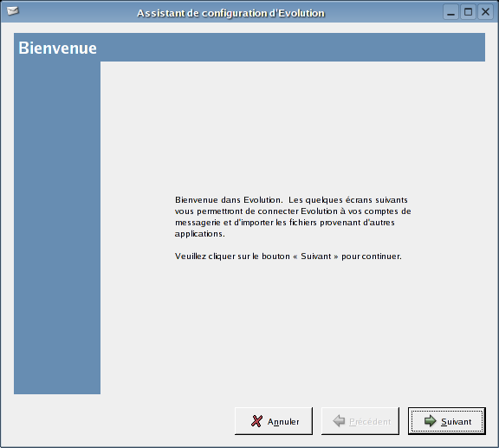Image resolution: width=499 pixels, height=448 pixels.
Task: Click the window title 'Assistant de configuration d'Evolution'
Action: (x=230, y=13)
